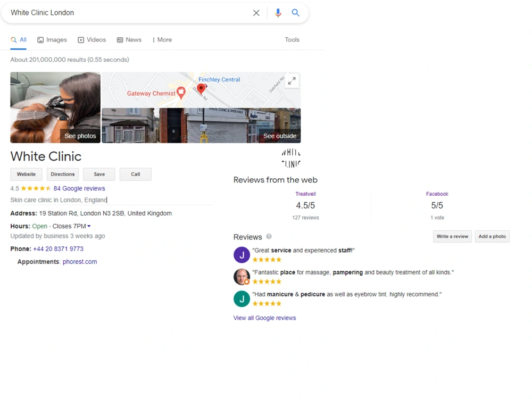Start voice search with the microphone icon
This screenshot has height=399, width=532.
pyautogui.click(x=278, y=13)
